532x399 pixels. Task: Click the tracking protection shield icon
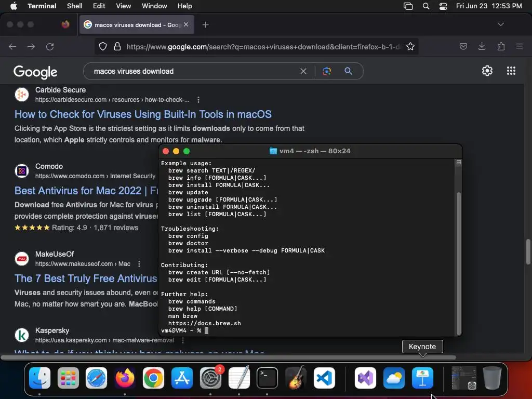(x=103, y=46)
